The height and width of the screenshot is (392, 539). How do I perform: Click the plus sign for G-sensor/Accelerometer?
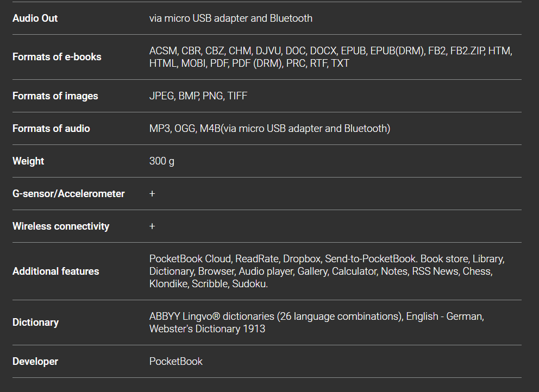pyautogui.click(x=152, y=194)
